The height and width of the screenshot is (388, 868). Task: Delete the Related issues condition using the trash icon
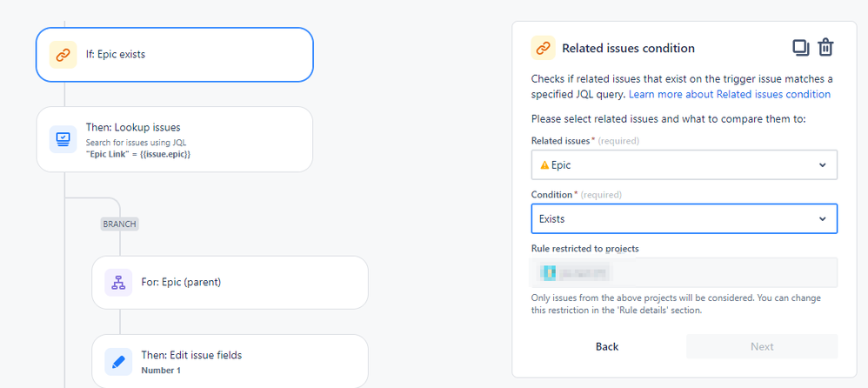click(x=825, y=48)
